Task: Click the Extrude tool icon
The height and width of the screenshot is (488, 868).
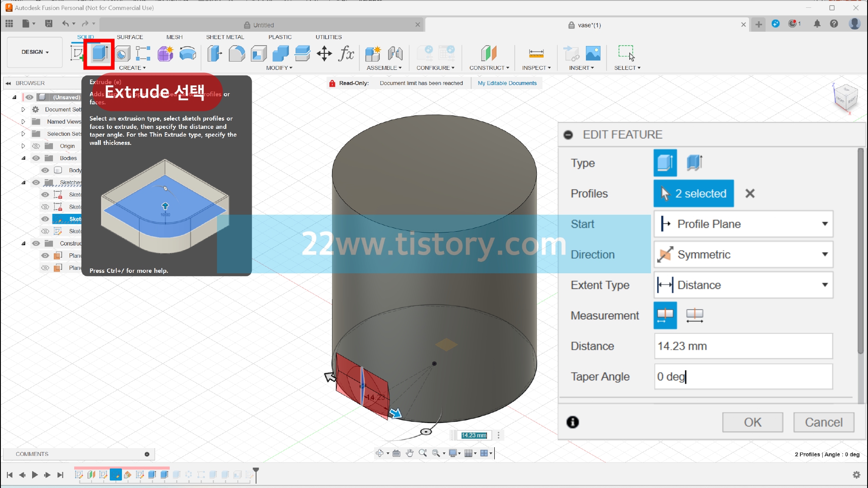Action: tap(99, 54)
